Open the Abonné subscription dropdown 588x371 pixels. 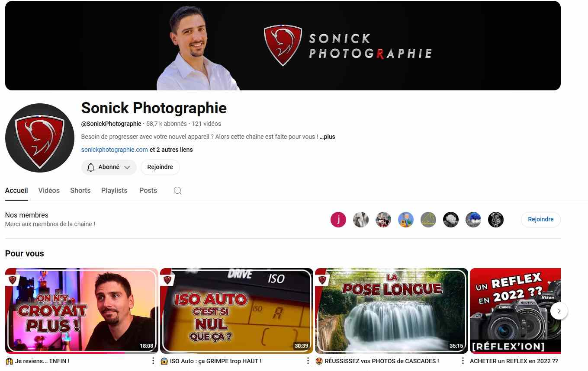tap(109, 167)
